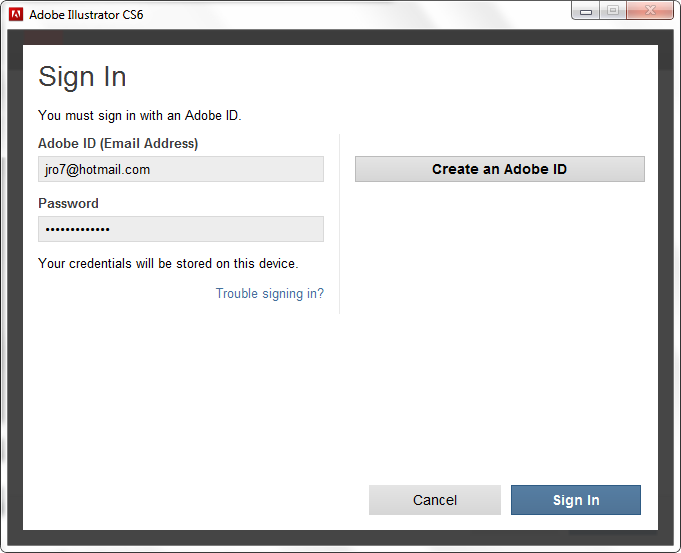The image size is (681, 553).
Task: Open the 'Trouble signing in?' link
Action: point(270,294)
